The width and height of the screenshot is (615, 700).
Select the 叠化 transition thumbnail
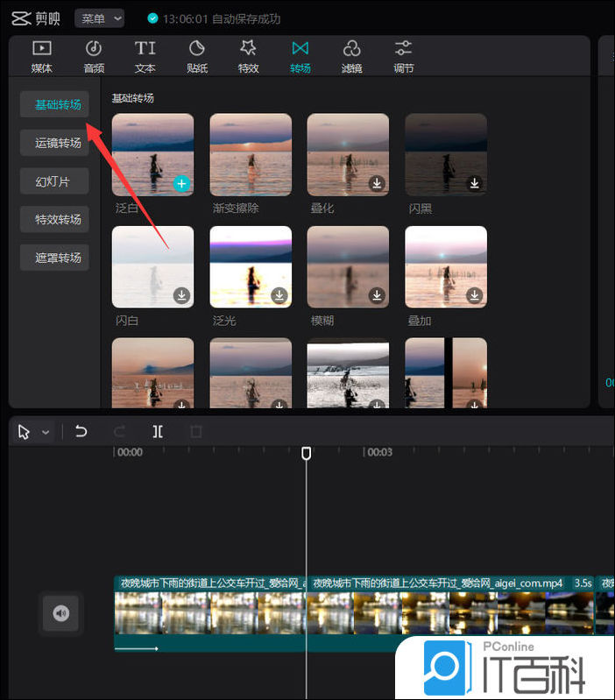tap(348, 154)
